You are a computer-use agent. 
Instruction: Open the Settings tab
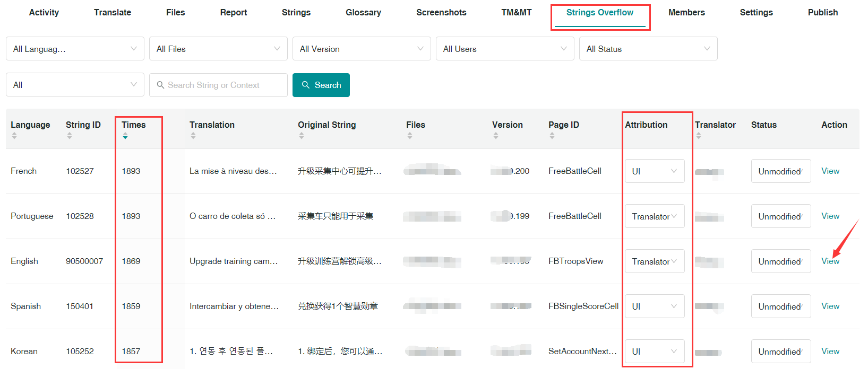pyautogui.click(x=757, y=12)
